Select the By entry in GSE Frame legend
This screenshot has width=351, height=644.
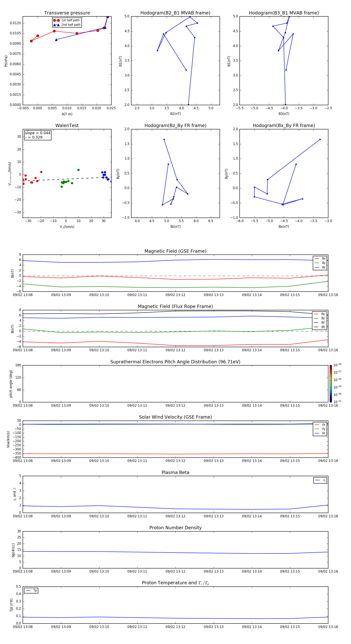[320, 263]
